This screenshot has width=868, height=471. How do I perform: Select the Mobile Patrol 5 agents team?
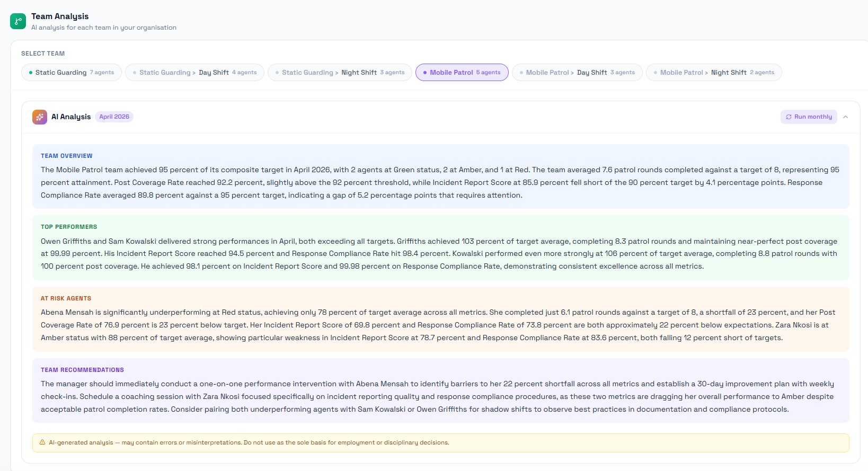pos(462,73)
